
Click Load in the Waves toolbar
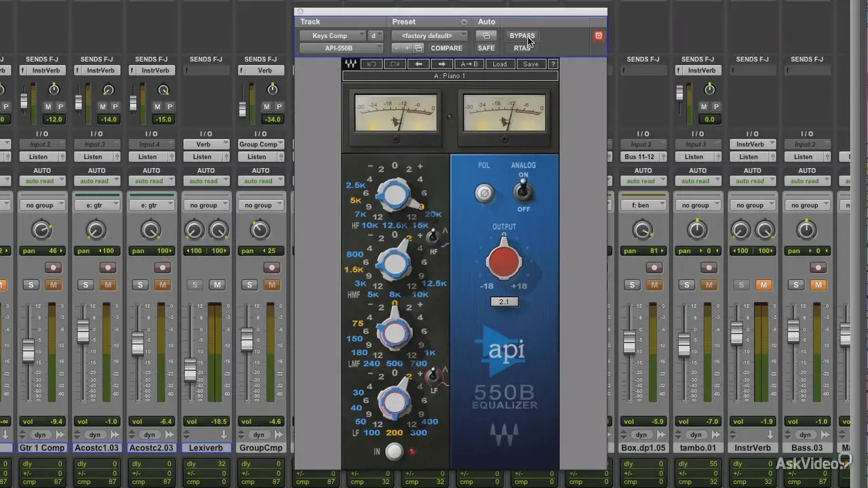[500, 64]
